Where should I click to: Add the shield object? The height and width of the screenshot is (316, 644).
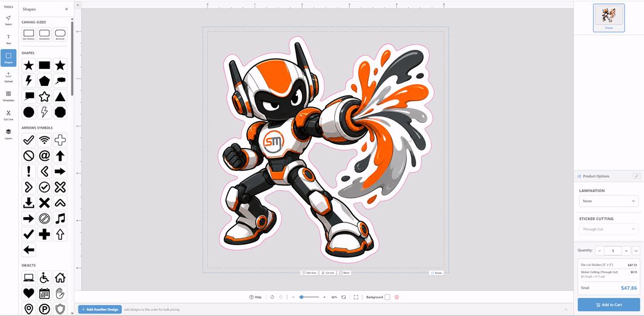[60, 308]
